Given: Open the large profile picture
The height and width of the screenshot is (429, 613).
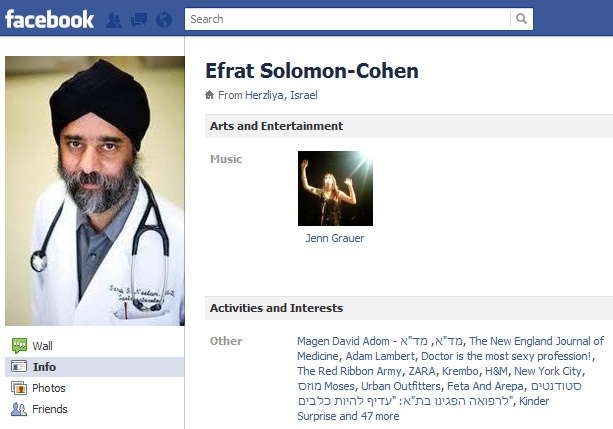Looking at the screenshot, I should (x=95, y=191).
